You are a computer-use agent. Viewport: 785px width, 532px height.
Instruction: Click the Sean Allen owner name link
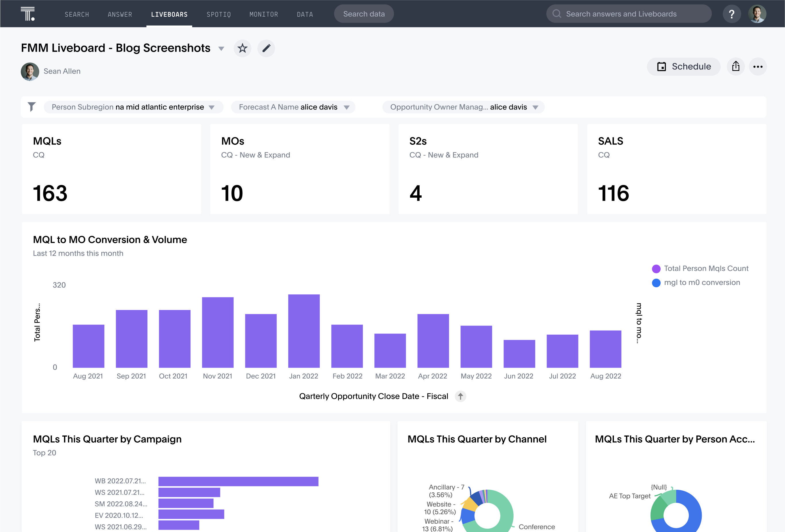click(x=62, y=71)
